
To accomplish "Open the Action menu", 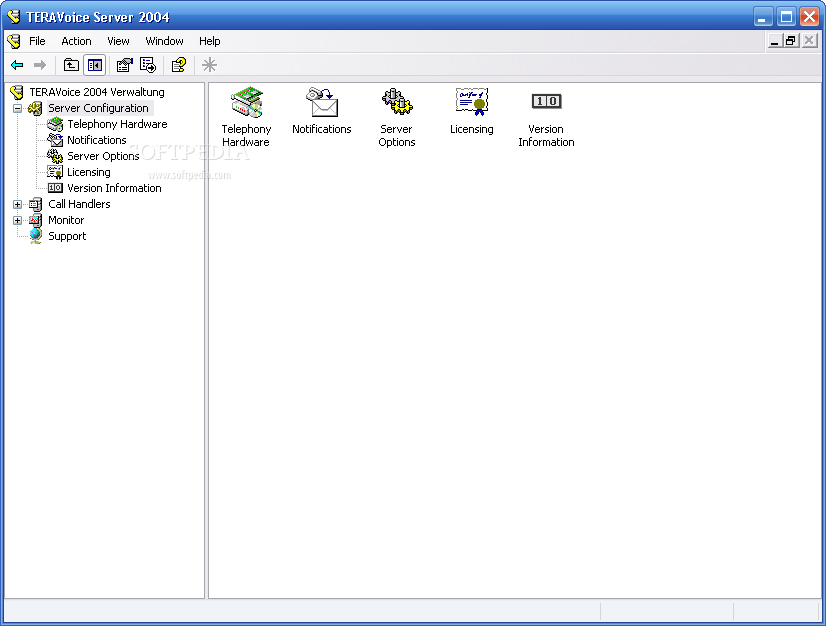I will point(76,41).
